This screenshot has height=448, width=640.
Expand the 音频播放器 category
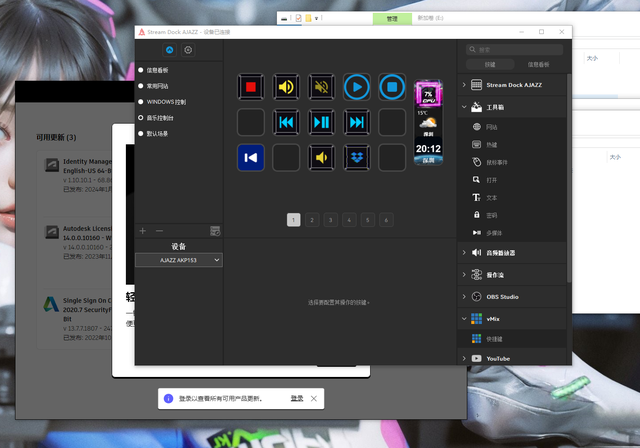pyautogui.click(x=464, y=253)
